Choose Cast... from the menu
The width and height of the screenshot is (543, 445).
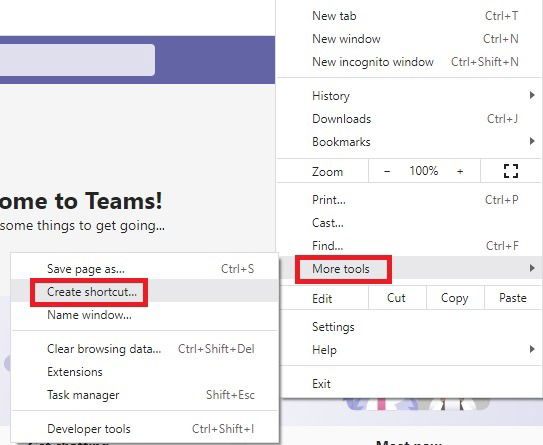click(x=409, y=223)
